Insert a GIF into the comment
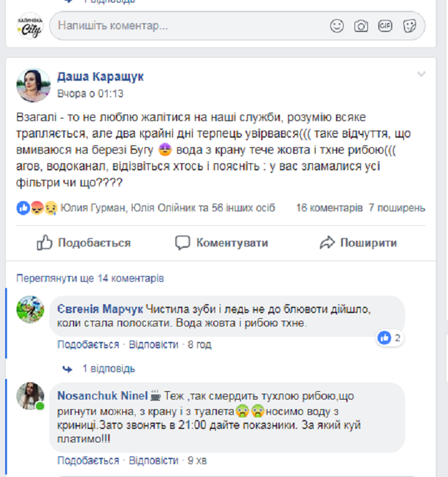The image size is (448, 477). [385, 26]
